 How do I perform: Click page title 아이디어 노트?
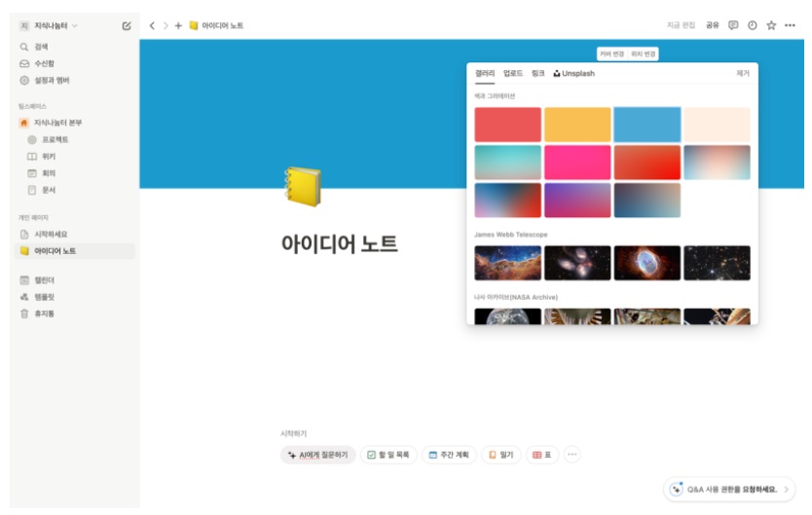click(x=340, y=243)
